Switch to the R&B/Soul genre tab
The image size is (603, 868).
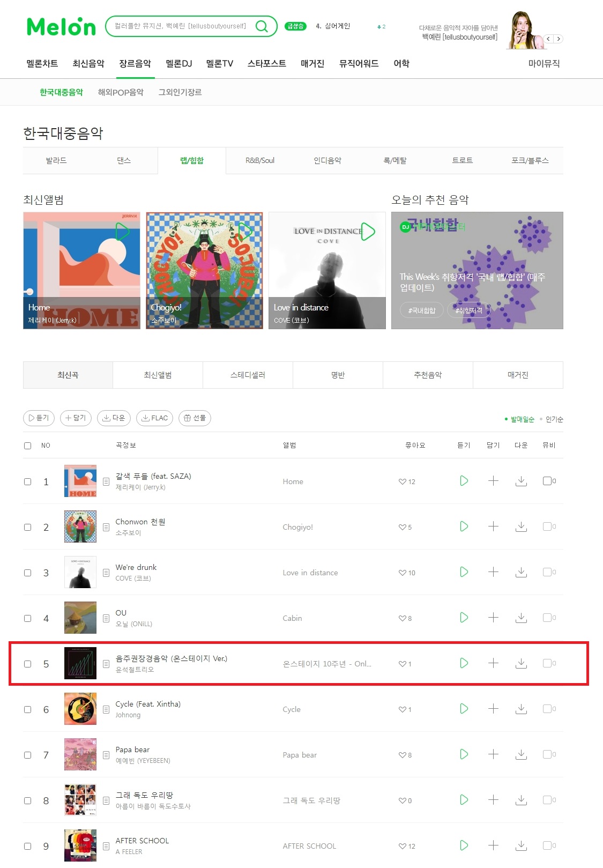260,160
